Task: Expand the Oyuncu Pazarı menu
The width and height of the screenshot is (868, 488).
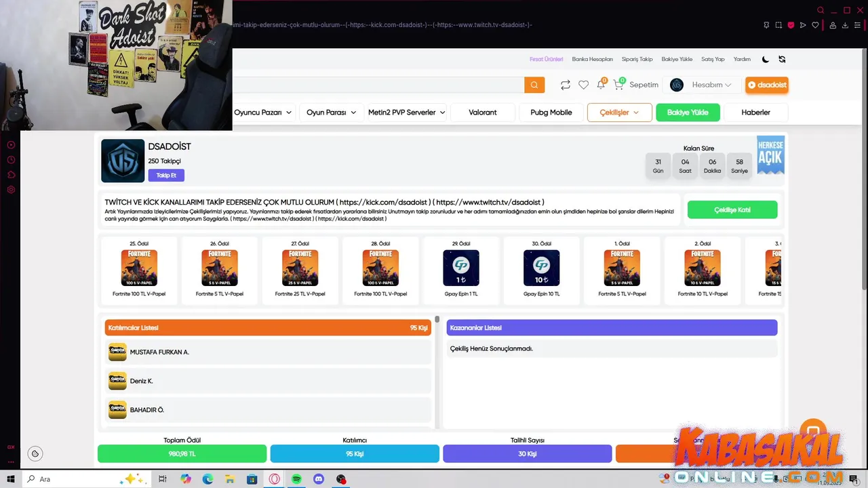Action: click(x=263, y=113)
